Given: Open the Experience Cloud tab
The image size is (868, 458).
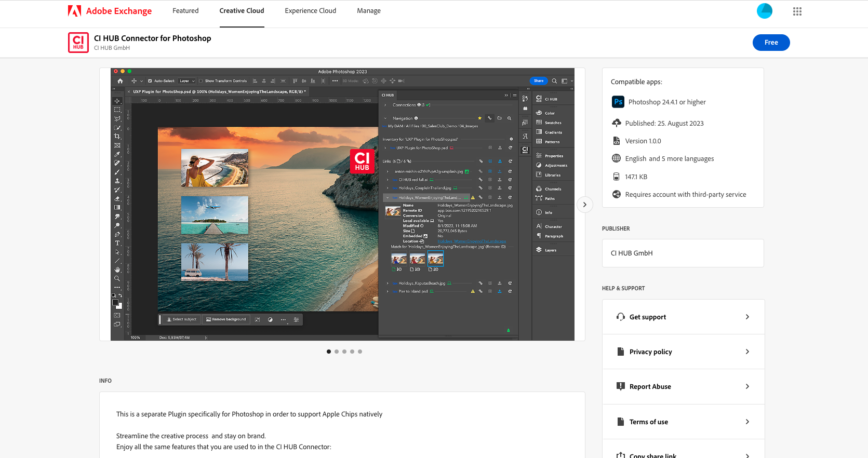Looking at the screenshot, I should coord(310,11).
